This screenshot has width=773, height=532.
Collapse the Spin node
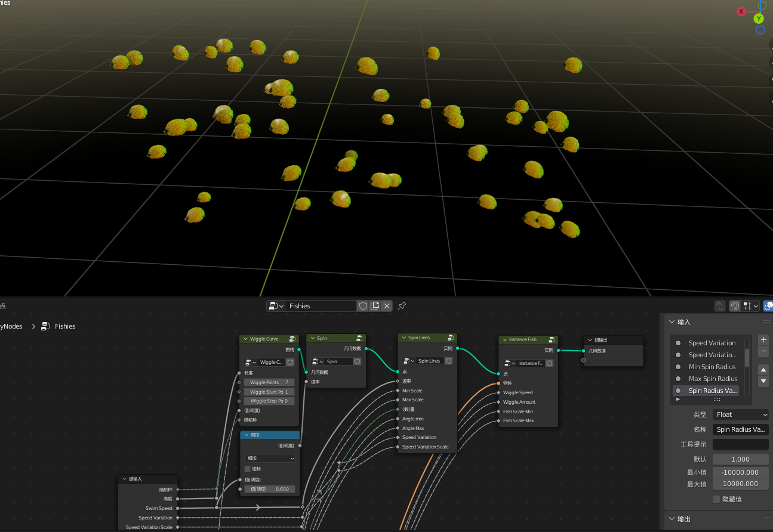[312, 338]
